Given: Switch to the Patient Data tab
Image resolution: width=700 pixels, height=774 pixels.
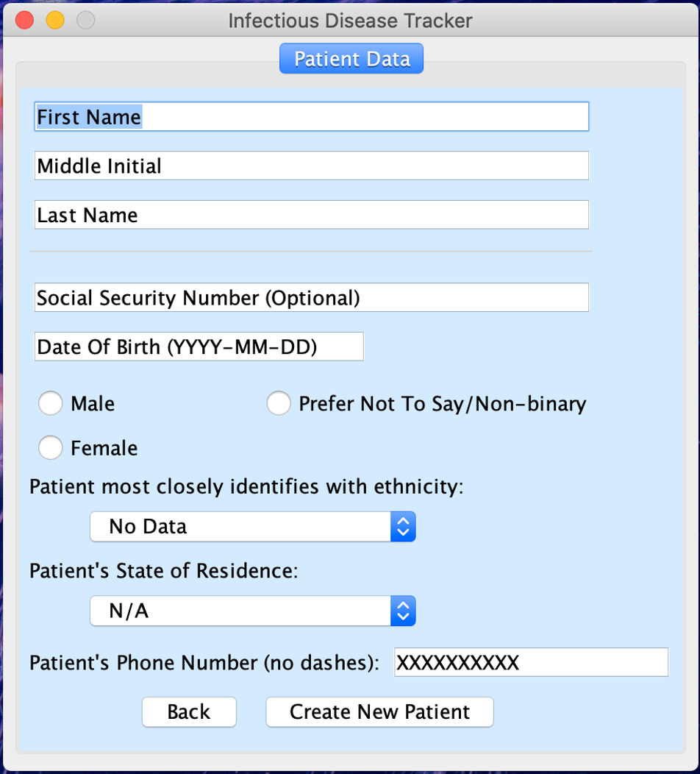Looking at the screenshot, I should click(351, 59).
